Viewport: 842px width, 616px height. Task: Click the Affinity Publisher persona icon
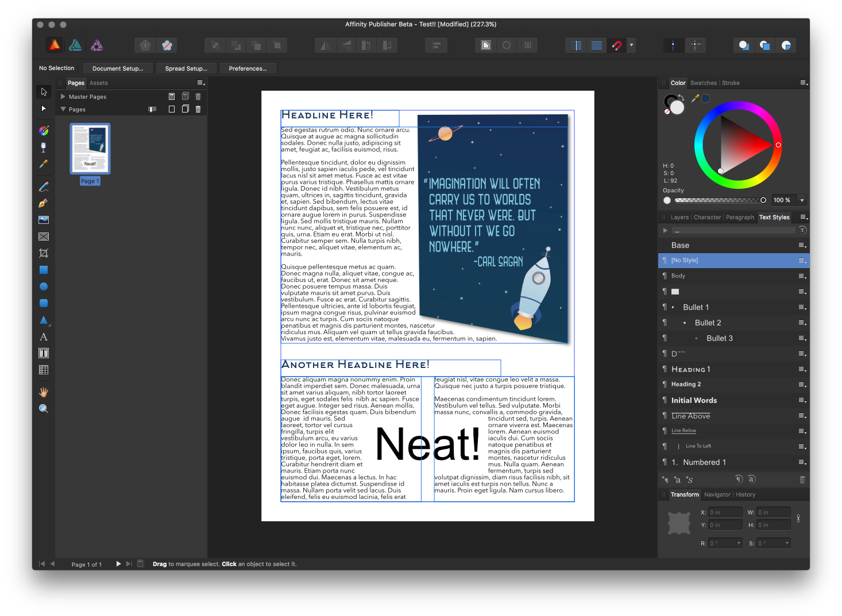point(55,45)
